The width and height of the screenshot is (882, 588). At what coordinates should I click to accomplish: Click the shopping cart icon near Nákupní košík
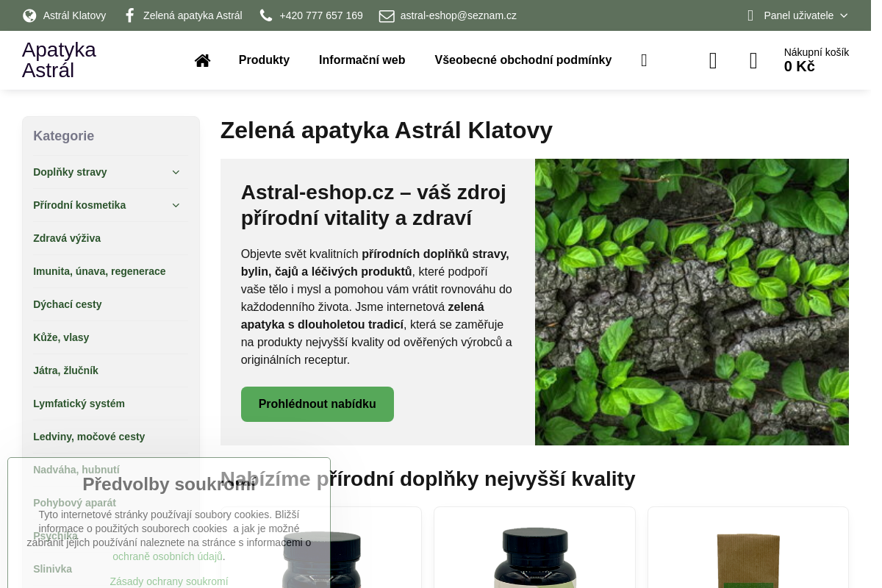tap(753, 60)
